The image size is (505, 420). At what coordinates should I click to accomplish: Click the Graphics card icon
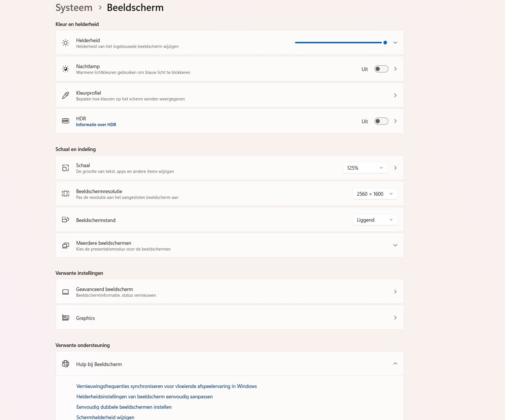pyautogui.click(x=66, y=318)
